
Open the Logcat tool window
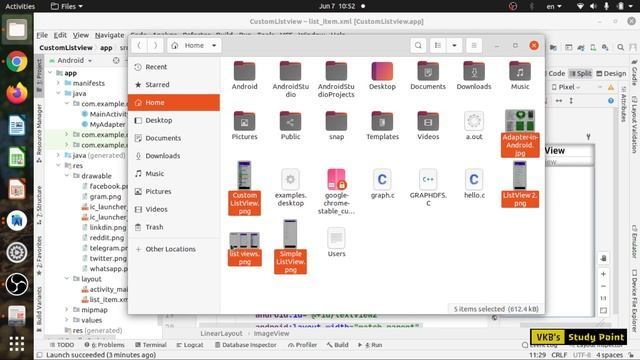click(190, 345)
